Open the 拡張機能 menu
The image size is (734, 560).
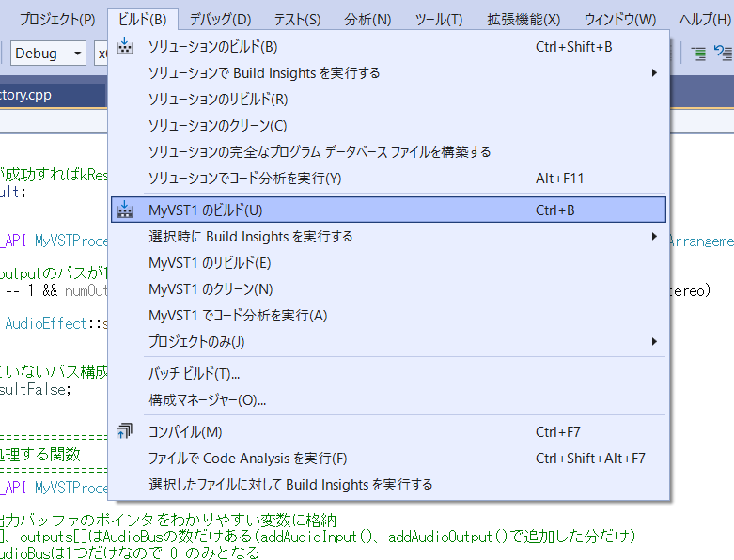tap(523, 19)
